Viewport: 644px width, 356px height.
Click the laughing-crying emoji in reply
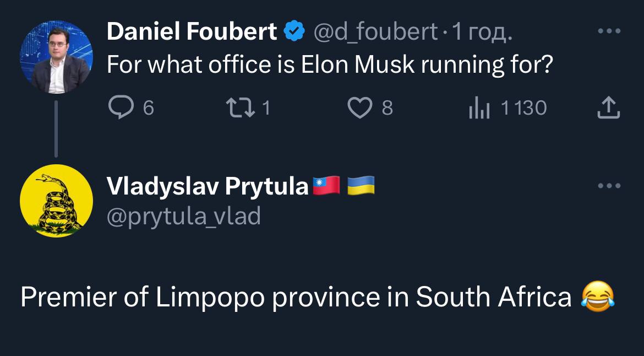point(597,296)
